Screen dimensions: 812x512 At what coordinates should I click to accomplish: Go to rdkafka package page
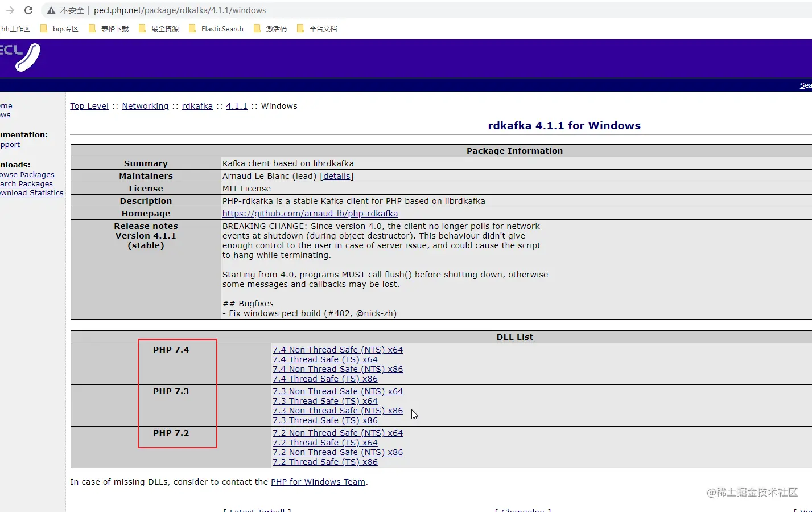point(197,105)
